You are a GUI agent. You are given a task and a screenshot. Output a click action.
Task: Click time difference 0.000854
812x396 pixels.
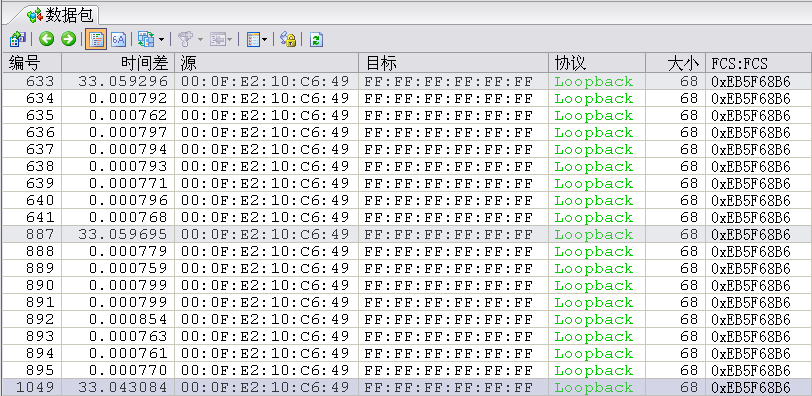coord(129,319)
